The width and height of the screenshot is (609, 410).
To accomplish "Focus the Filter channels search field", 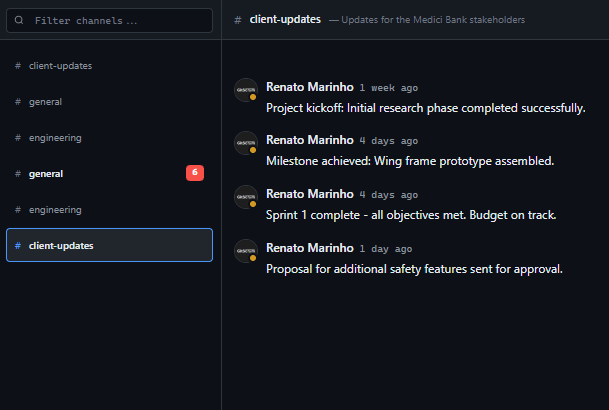I will pos(120,20).
